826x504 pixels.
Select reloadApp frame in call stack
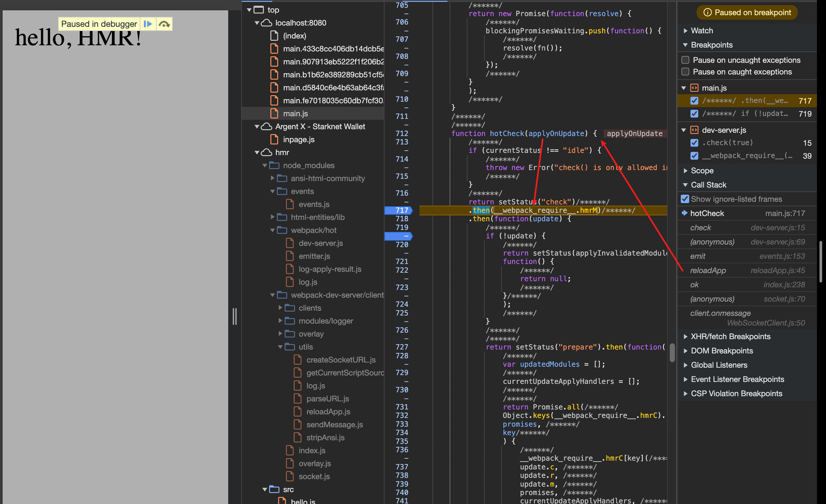tap(708, 270)
